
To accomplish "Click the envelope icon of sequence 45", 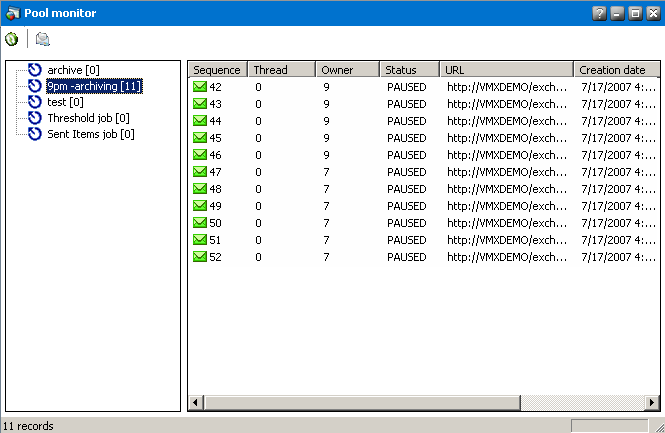I will tap(200, 137).
